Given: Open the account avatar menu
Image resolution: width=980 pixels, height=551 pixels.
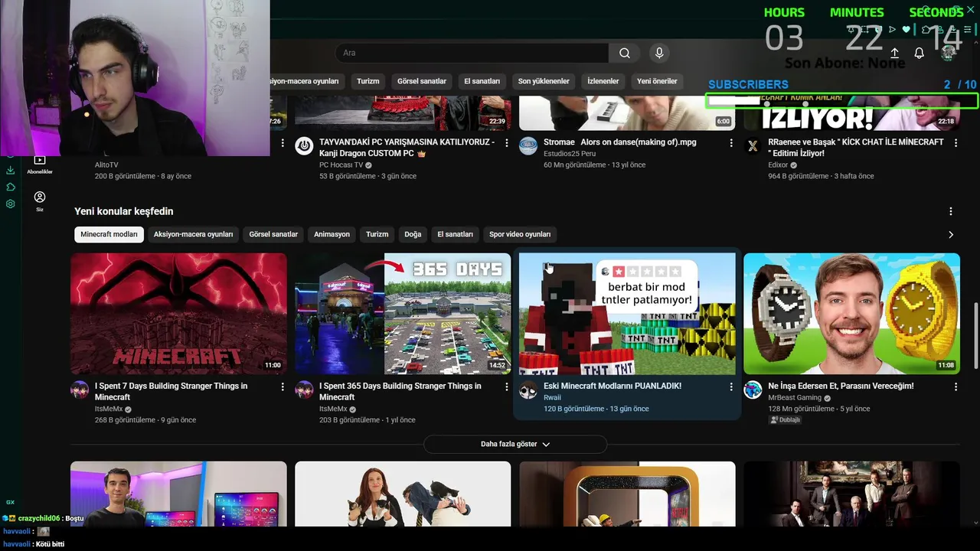Looking at the screenshot, I should [949, 52].
